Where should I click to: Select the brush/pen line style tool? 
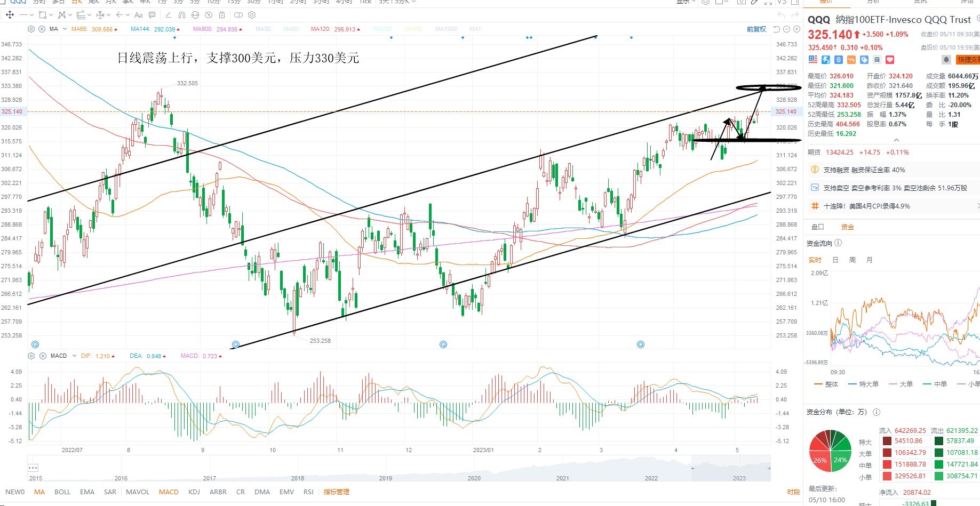click(169, 15)
